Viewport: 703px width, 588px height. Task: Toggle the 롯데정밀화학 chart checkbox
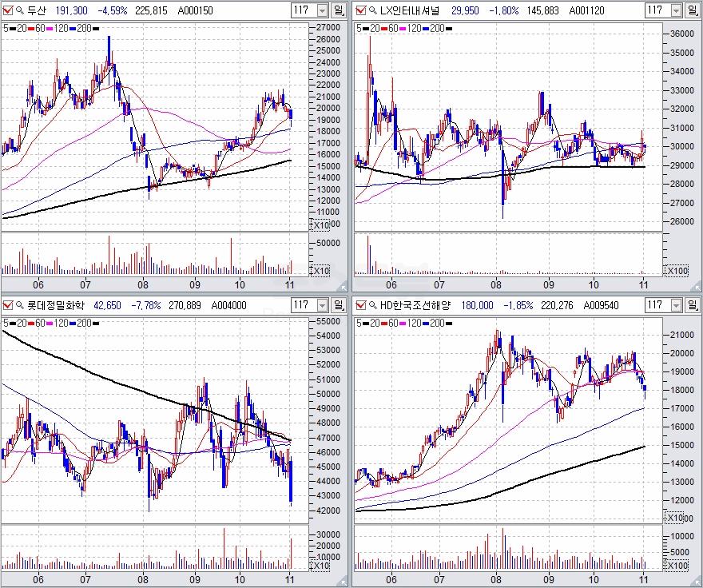pos(8,305)
